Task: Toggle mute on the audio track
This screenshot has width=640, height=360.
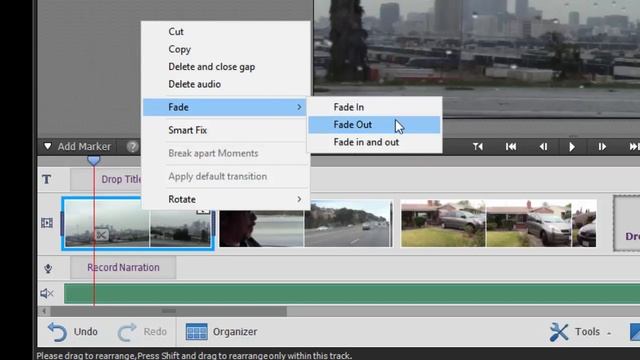Action: [x=47, y=293]
